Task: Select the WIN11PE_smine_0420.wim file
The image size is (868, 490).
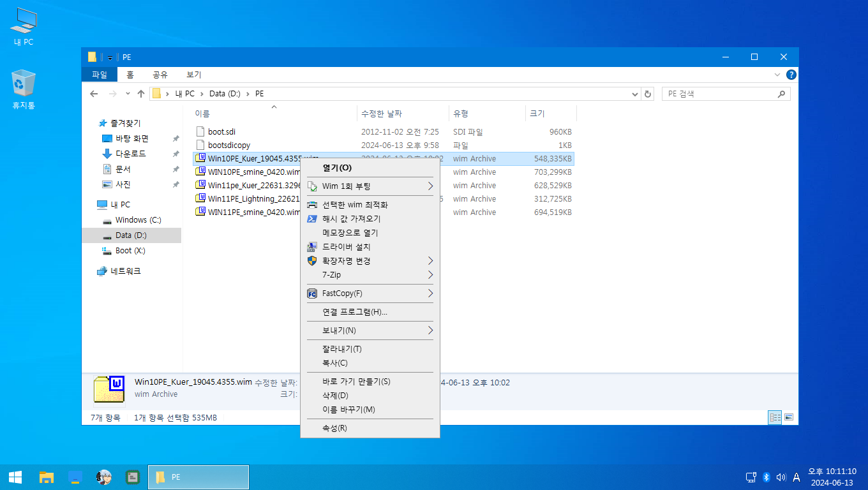Action: [x=248, y=212]
